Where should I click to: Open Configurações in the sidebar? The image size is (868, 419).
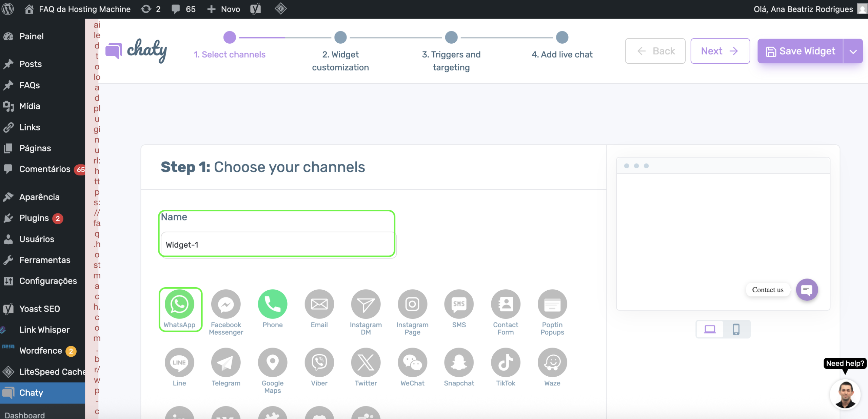coord(42,281)
